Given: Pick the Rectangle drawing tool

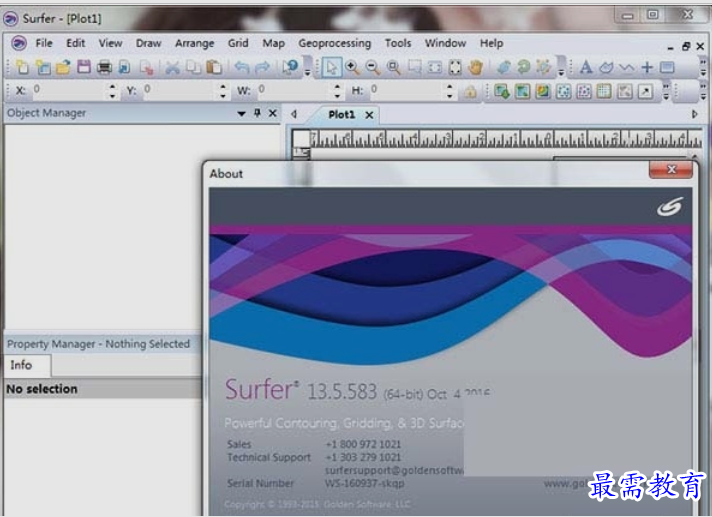Looking at the screenshot, I should (667, 67).
